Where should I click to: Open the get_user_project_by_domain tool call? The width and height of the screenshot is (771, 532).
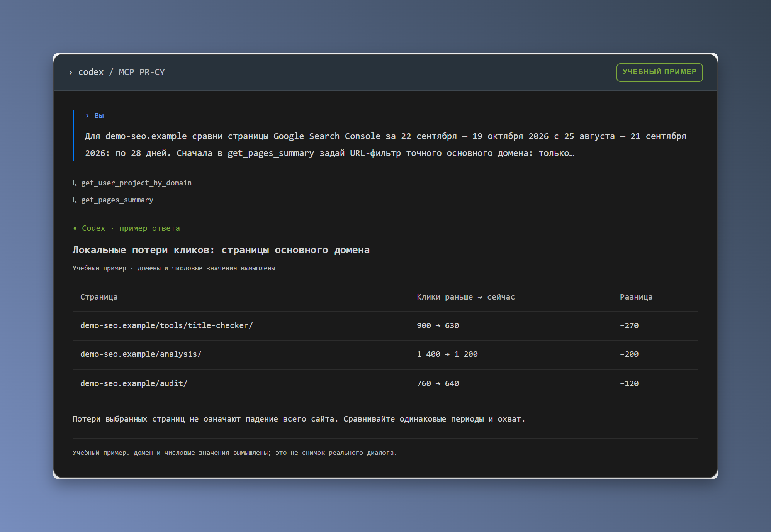click(x=136, y=183)
